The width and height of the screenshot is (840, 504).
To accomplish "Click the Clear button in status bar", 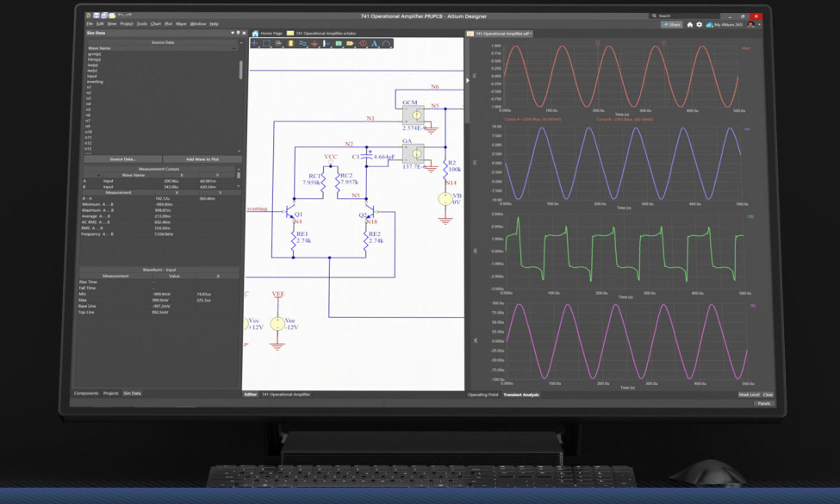I will click(x=768, y=395).
